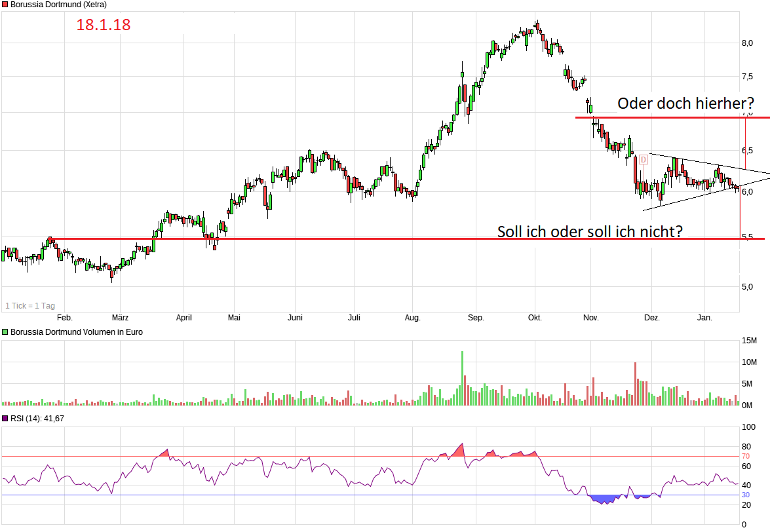
Task: Click the April month label on the time axis
Action: point(184,318)
